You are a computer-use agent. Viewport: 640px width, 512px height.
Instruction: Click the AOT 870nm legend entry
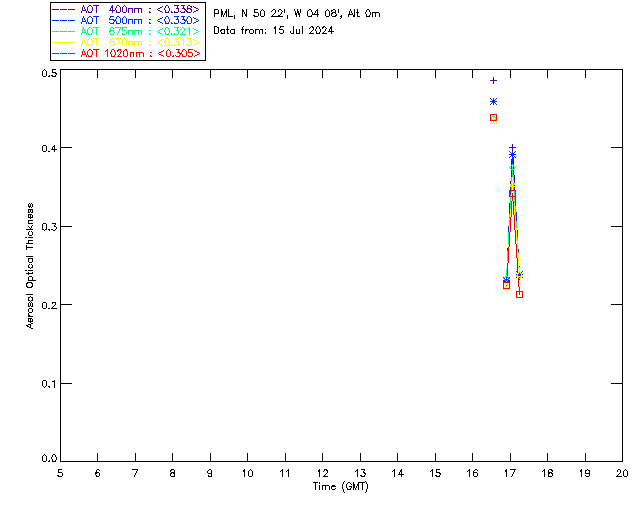126,42
